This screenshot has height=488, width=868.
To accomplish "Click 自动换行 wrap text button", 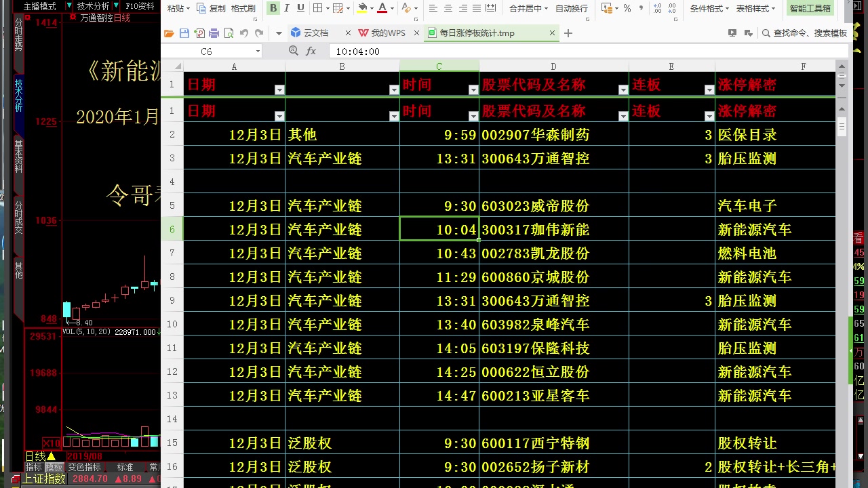I will tap(572, 8).
